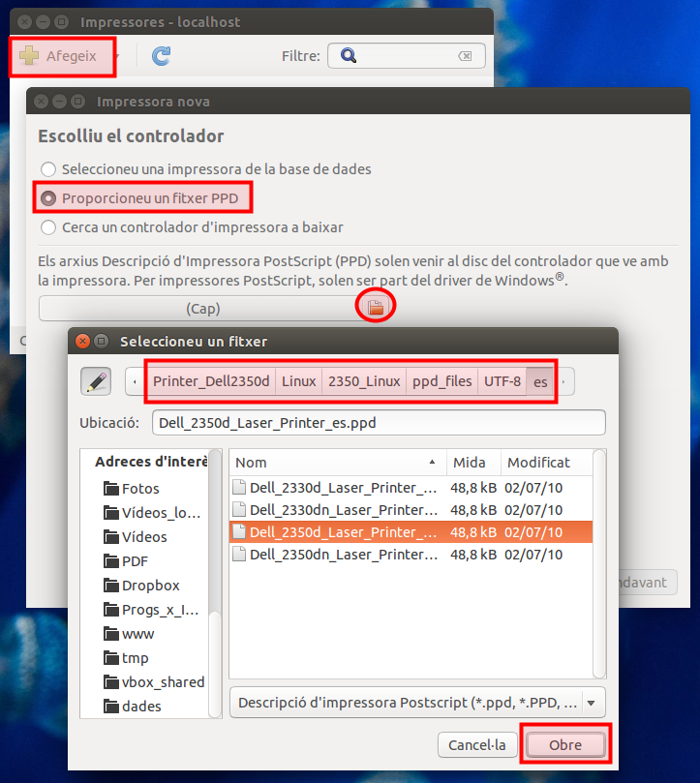The image size is (700, 783).
Task: Click the Obre button
Action: pyautogui.click(x=565, y=745)
